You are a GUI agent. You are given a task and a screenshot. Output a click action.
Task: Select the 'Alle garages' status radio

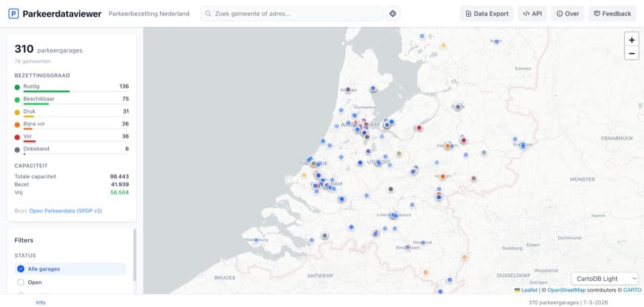pyautogui.click(x=21, y=269)
